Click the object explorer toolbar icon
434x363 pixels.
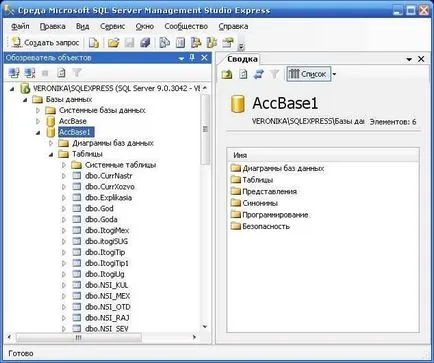[x=196, y=43]
